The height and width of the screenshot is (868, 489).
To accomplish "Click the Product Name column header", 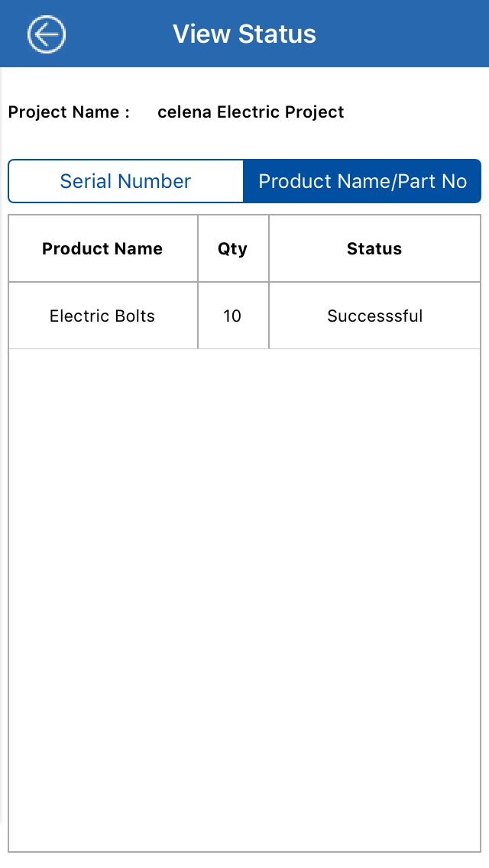I will pos(102,248).
